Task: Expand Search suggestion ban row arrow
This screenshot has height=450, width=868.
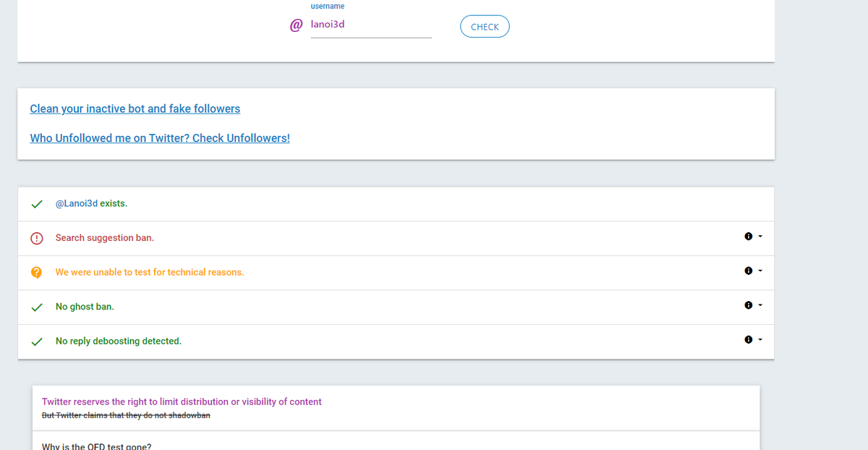Action: click(760, 237)
